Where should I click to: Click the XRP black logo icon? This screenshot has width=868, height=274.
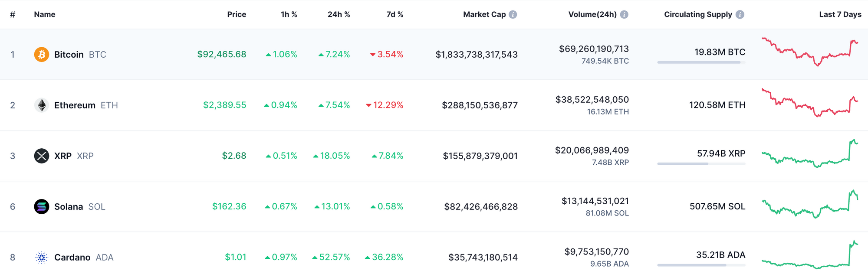pos(42,156)
